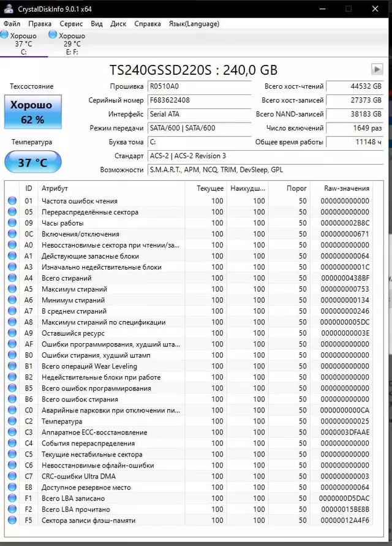The image size is (392, 546).
Task: Click the host reads value 44532 GB
Action: pyautogui.click(x=355, y=86)
